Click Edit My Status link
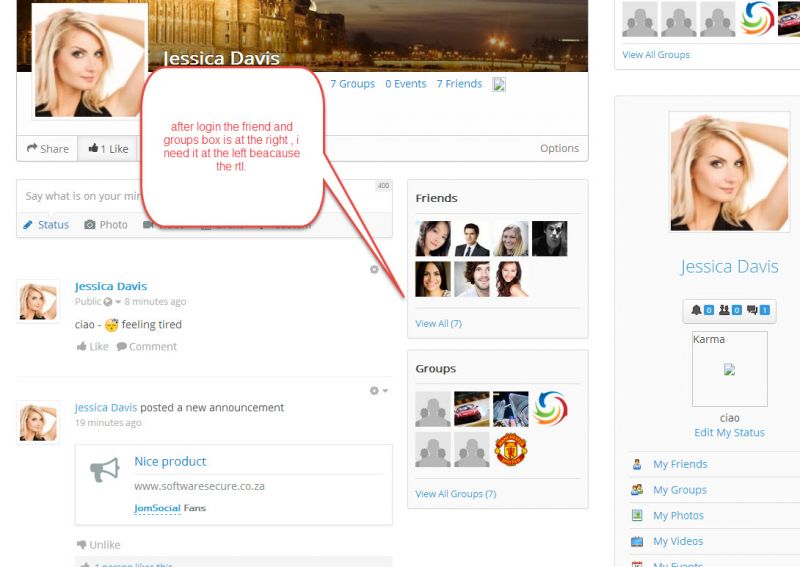The width and height of the screenshot is (800, 567). tap(729, 433)
